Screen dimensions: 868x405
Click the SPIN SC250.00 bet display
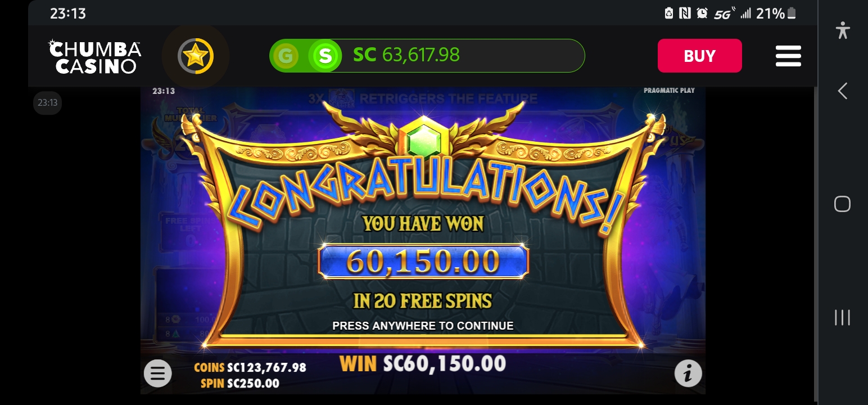[239, 384]
